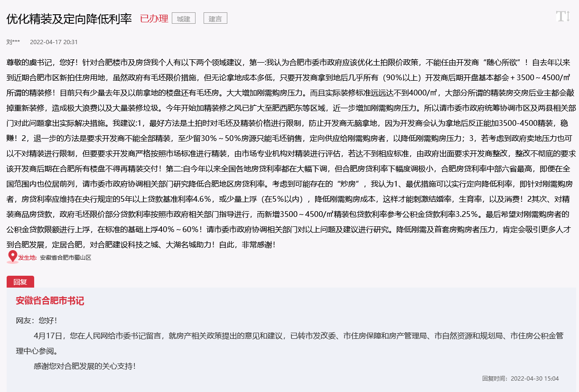This screenshot has width=579, height=392.
Task: Click the replier name 安徽省合肥市书记
Action: click(50, 301)
